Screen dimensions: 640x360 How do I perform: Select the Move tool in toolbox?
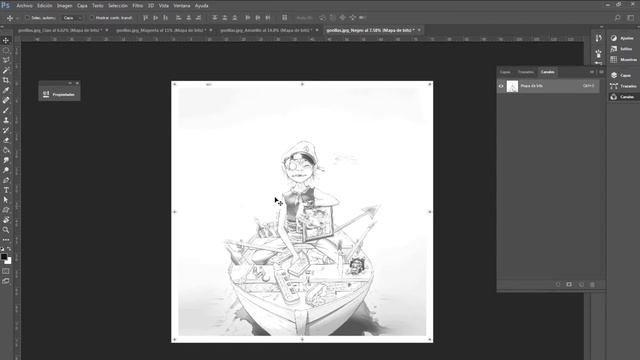point(6,40)
